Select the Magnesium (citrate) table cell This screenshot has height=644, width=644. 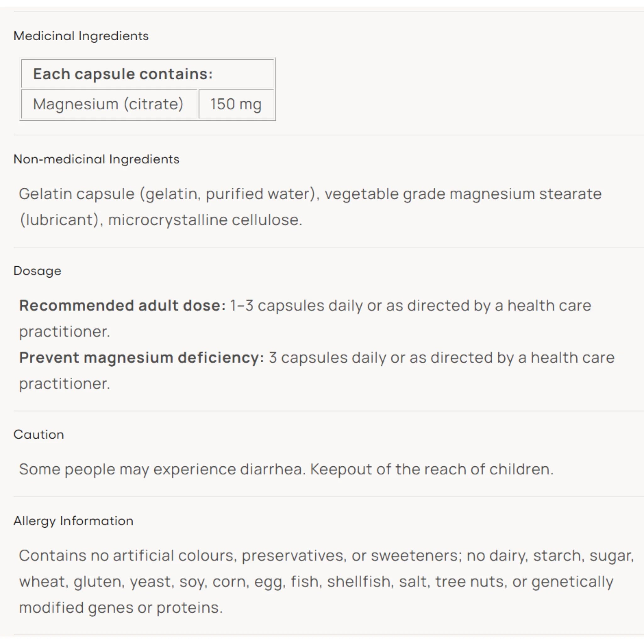109,104
